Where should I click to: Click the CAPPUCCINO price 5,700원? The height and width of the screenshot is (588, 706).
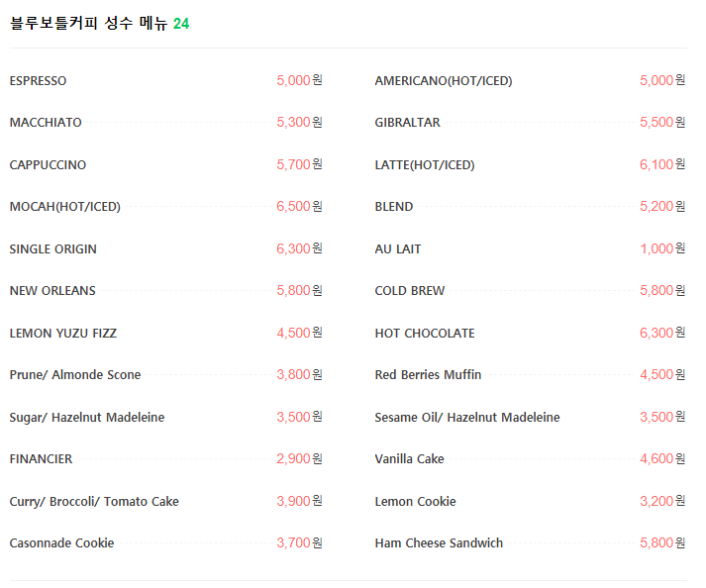[299, 164]
